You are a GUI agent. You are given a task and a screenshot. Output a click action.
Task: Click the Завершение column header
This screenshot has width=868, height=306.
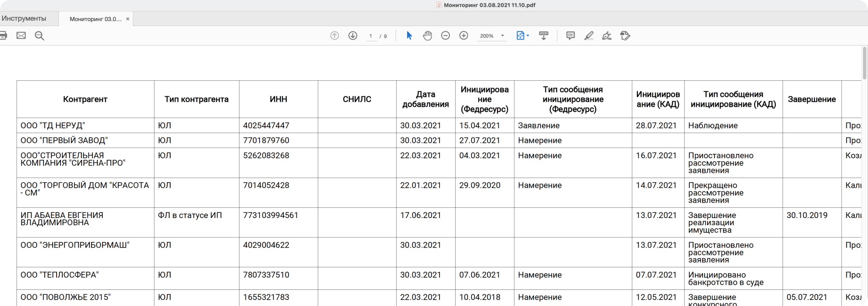[812, 99]
